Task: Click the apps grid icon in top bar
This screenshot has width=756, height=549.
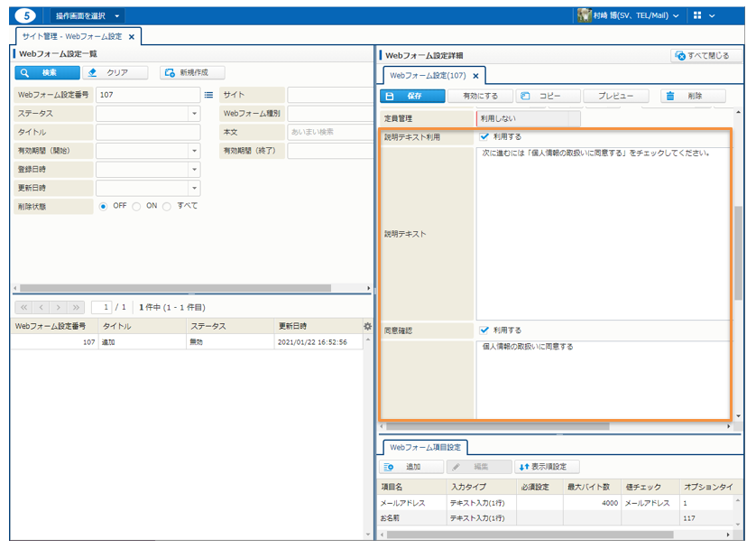Action: tap(697, 16)
